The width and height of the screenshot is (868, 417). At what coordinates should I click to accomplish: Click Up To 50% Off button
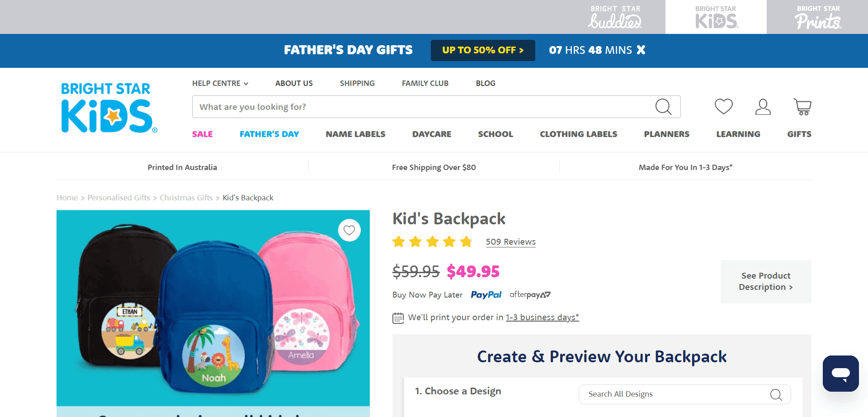(483, 50)
